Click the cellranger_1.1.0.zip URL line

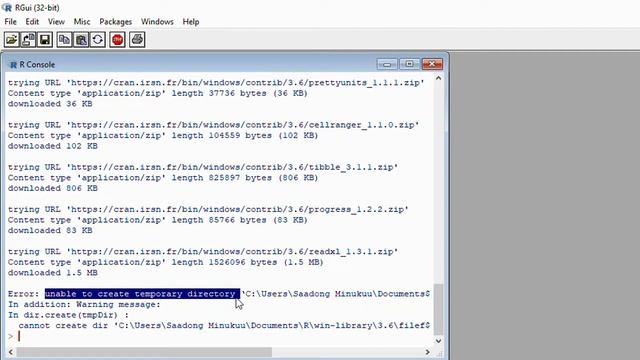pyautogui.click(x=213, y=125)
